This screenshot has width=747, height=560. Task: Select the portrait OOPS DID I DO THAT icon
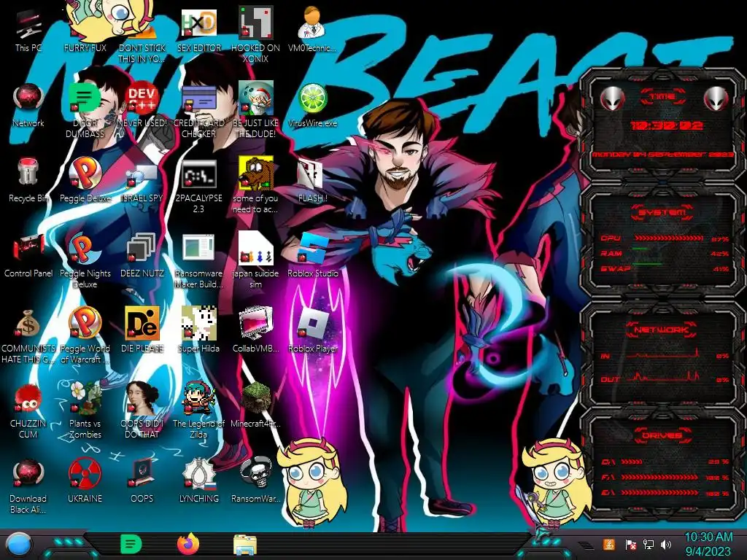click(x=142, y=411)
